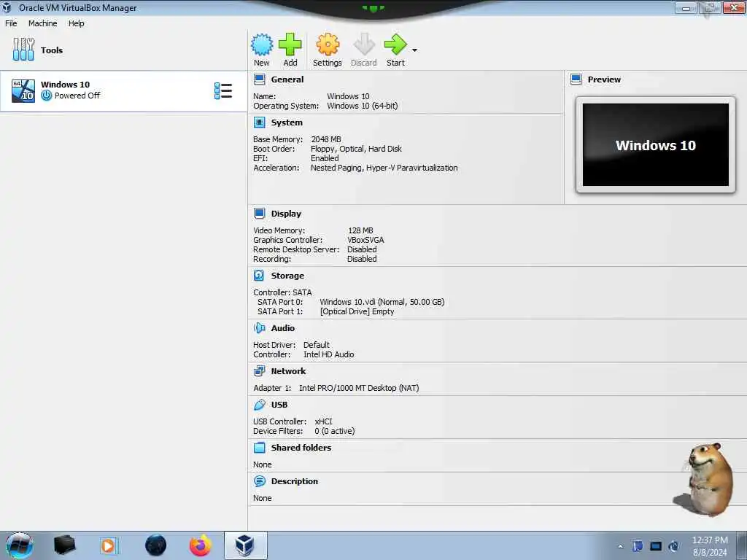
Task: Click the Shared folders section icon
Action: 259,447
